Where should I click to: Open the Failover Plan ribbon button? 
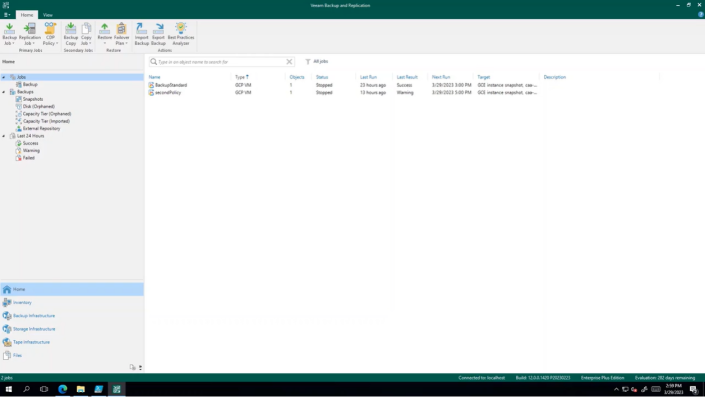121,34
